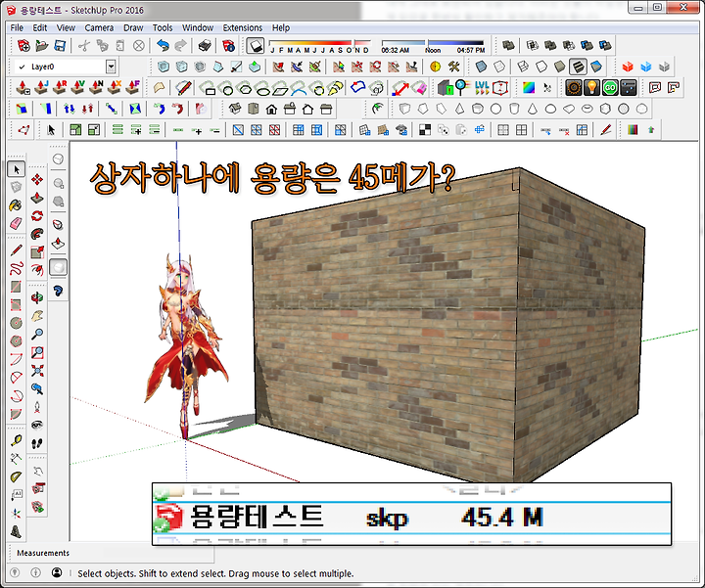Toggle X-ray face style

coord(481,67)
